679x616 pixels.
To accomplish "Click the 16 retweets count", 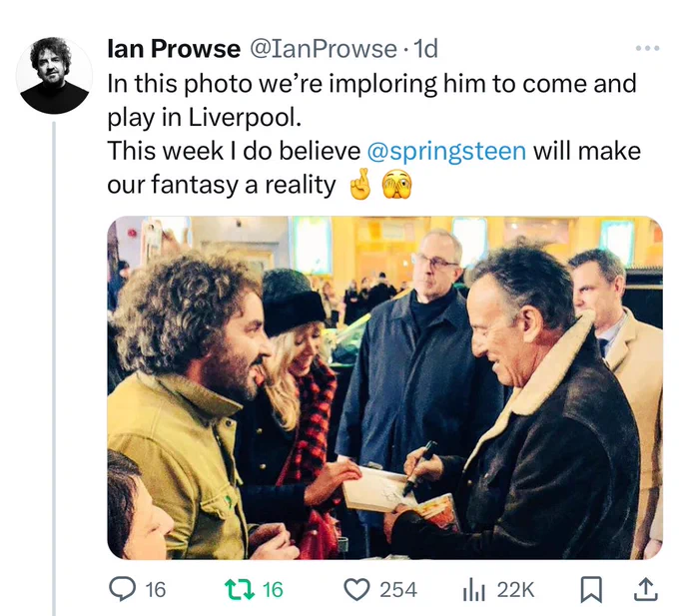I will coord(273,590).
